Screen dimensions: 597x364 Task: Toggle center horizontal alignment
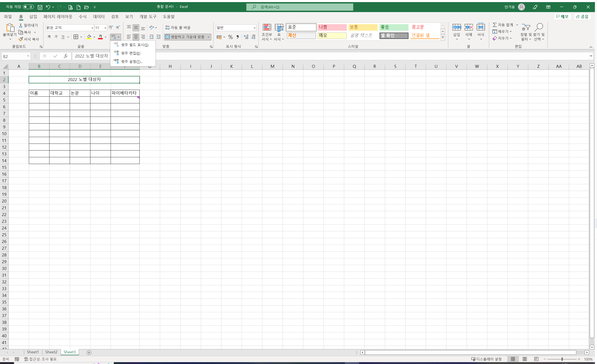click(x=136, y=37)
